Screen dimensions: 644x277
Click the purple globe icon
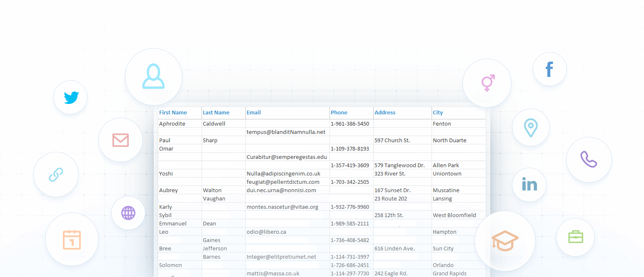click(128, 213)
